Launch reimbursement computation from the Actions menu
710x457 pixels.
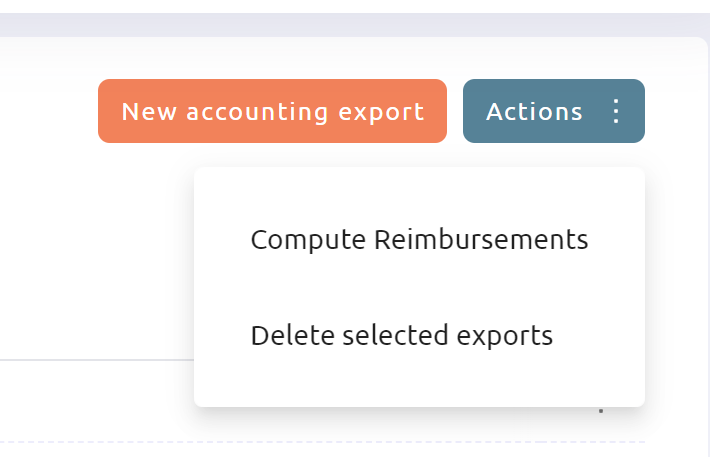click(x=419, y=239)
